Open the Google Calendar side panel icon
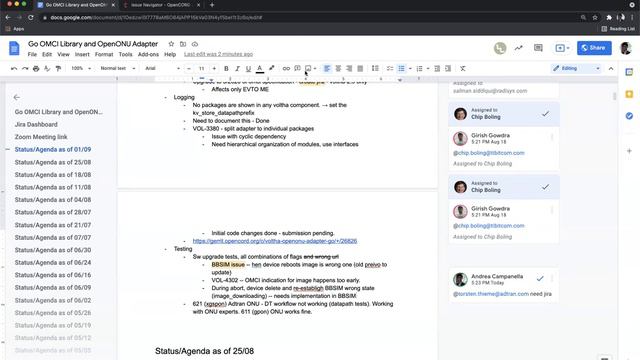The image size is (640, 360). point(629,72)
